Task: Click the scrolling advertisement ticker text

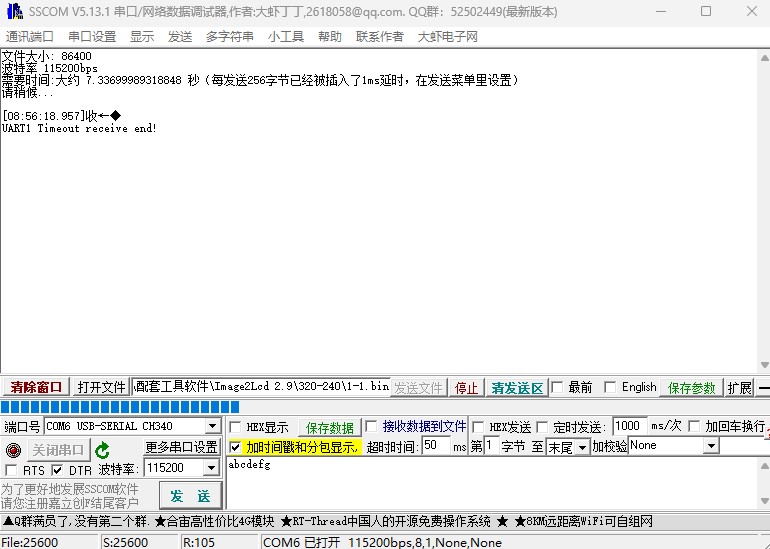Action: click(x=328, y=521)
